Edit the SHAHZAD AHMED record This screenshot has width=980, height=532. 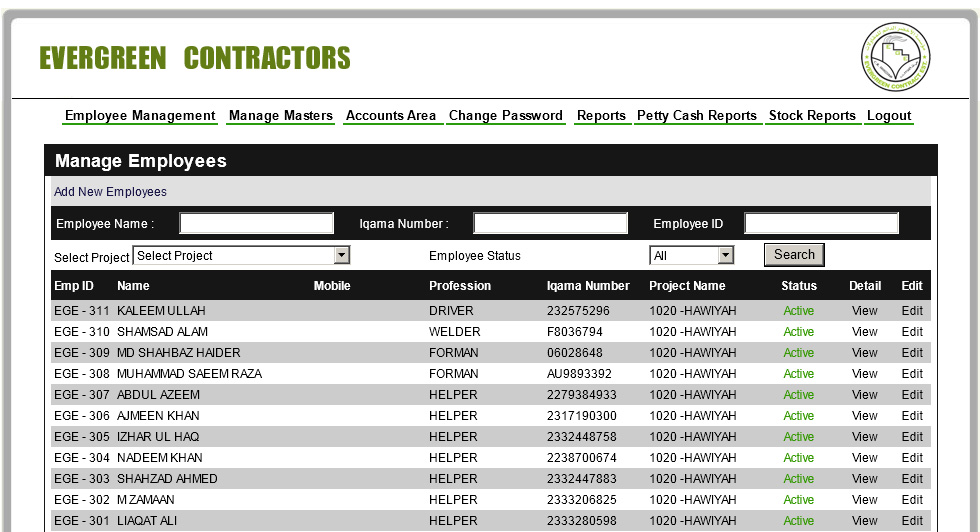click(x=912, y=479)
